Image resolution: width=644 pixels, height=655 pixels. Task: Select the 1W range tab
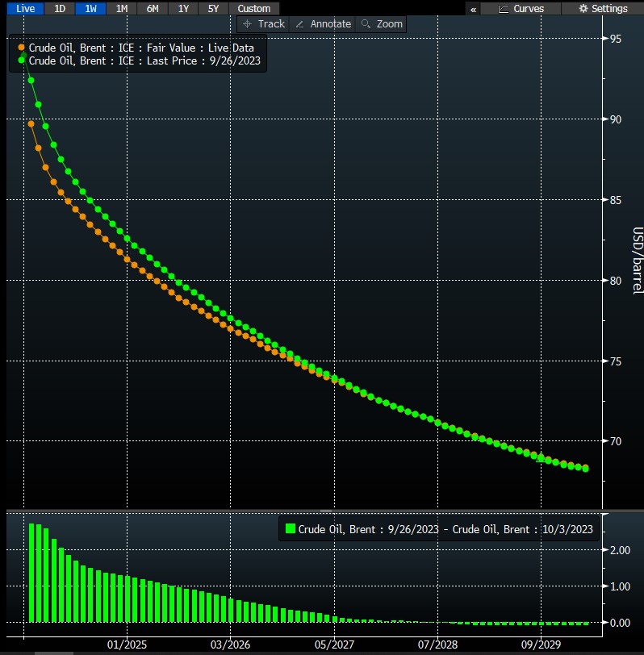coord(90,8)
